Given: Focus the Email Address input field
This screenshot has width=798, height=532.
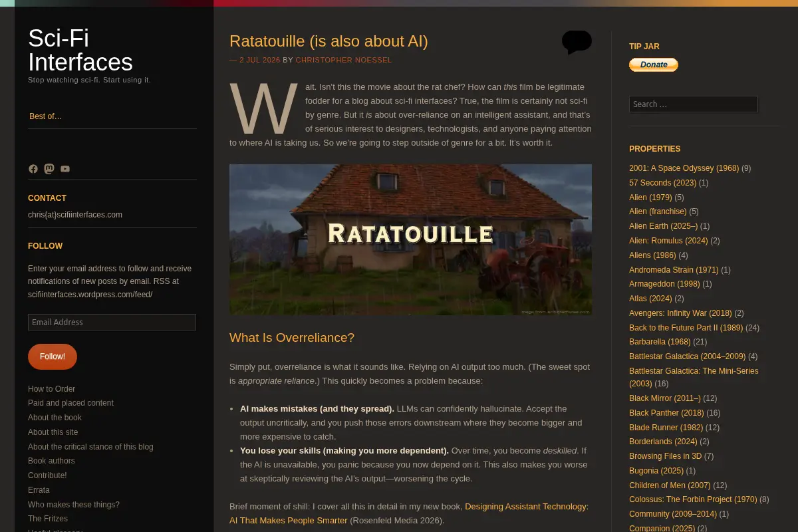Looking at the screenshot, I should [112, 322].
